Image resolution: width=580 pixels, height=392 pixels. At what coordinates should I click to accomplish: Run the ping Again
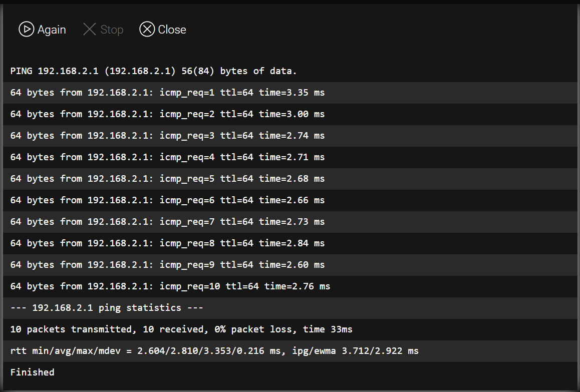pyautogui.click(x=42, y=29)
